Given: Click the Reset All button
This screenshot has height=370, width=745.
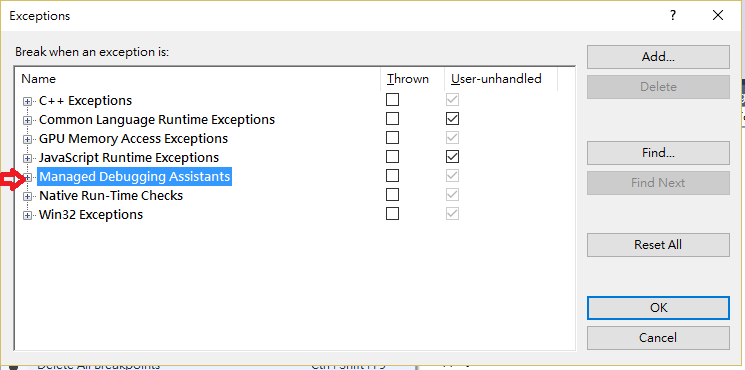Looking at the screenshot, I should tap(658, 245).
